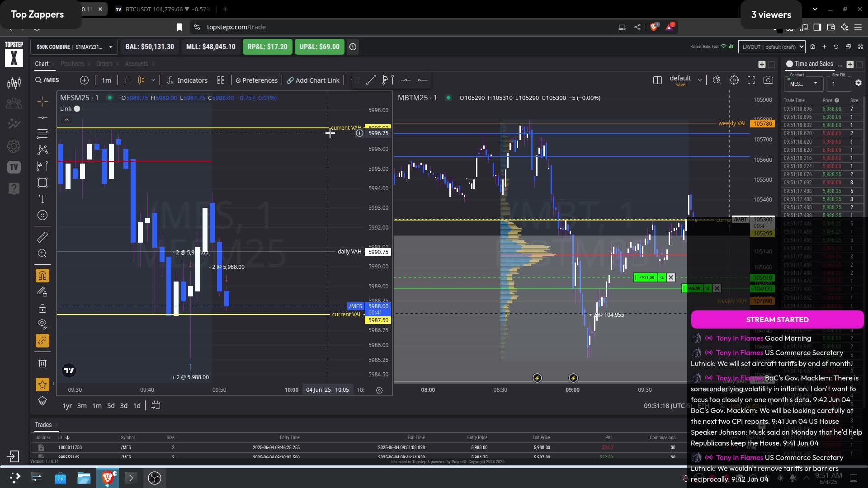868x488 pixels.
Task: Select the trend line drawing tool
Action: pos(371,80)
